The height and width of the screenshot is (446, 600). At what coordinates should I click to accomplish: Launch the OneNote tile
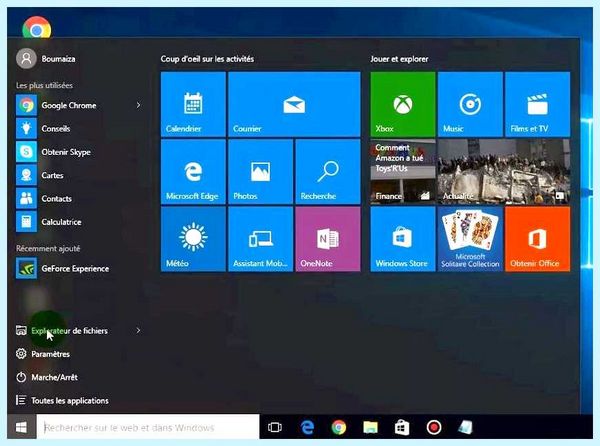point(328,239)
